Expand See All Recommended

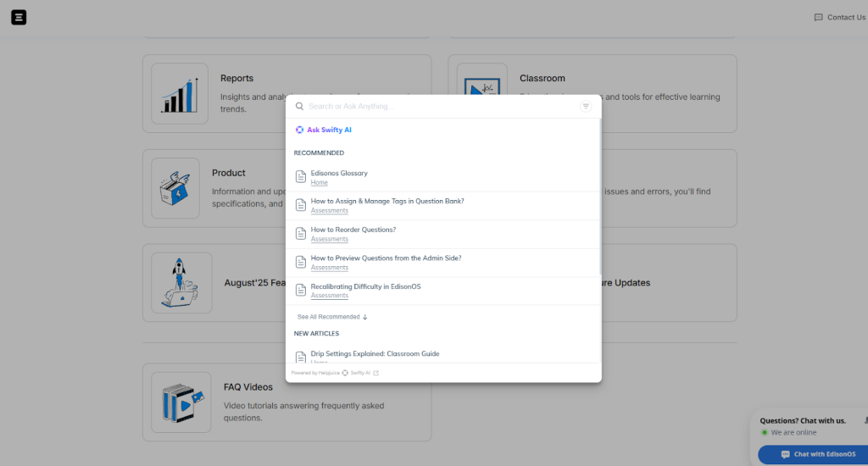332,317
